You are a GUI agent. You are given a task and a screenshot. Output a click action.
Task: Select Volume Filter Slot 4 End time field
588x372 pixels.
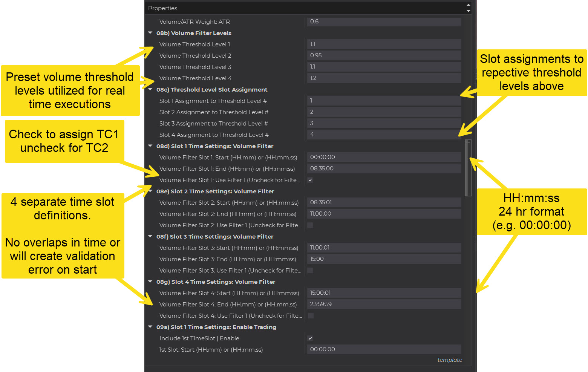[384, 305]
